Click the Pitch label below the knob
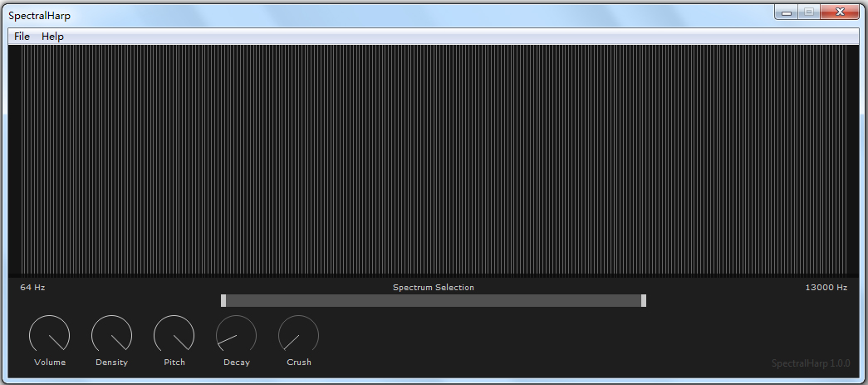Screen dimensions: 868x385 [x=174, y=363]
